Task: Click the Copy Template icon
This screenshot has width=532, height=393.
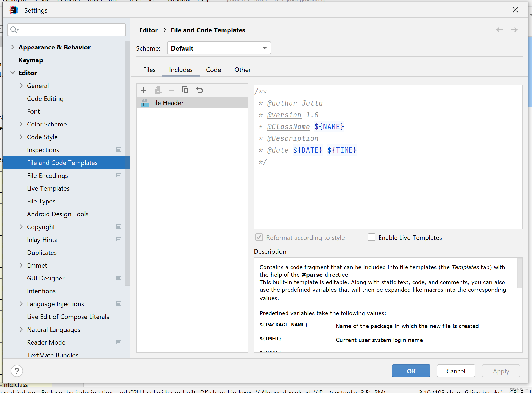Action: pos(185,90)
